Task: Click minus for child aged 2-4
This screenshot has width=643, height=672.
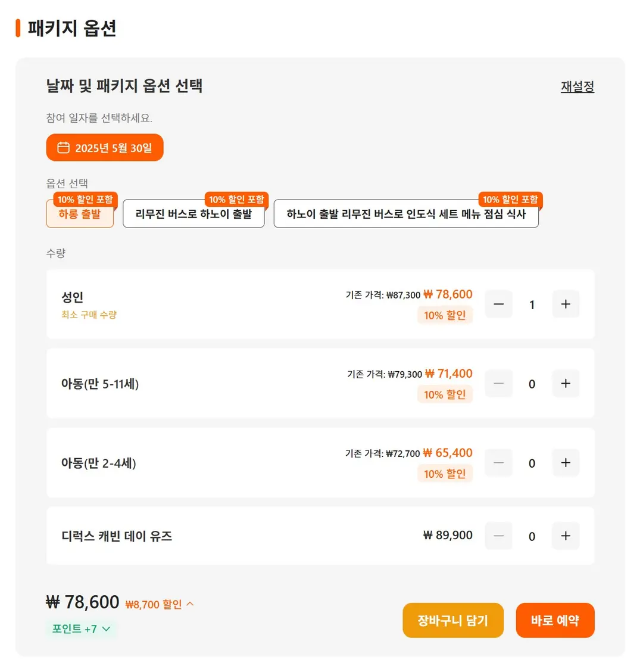Action: tap(499, 462)
